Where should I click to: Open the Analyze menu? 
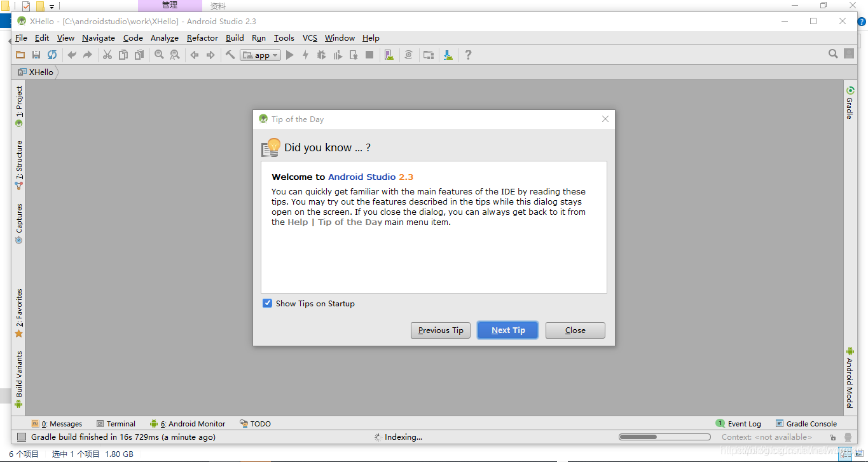coord(165,38)
